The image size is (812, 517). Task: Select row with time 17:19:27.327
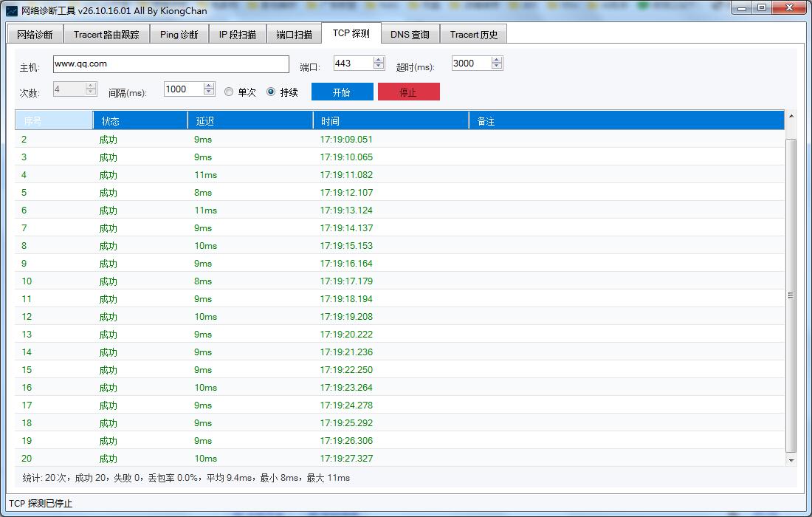[399, 459]
